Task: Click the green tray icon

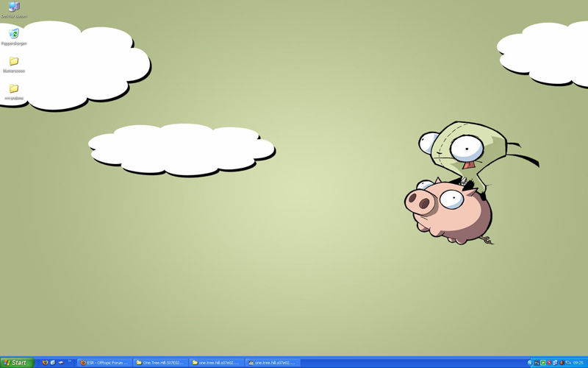Action: (x=543, y=363)
